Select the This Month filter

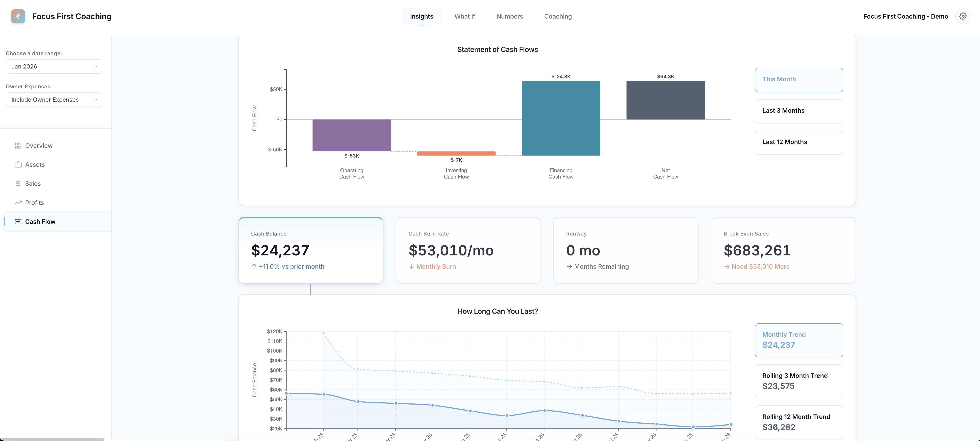[798, 79]
